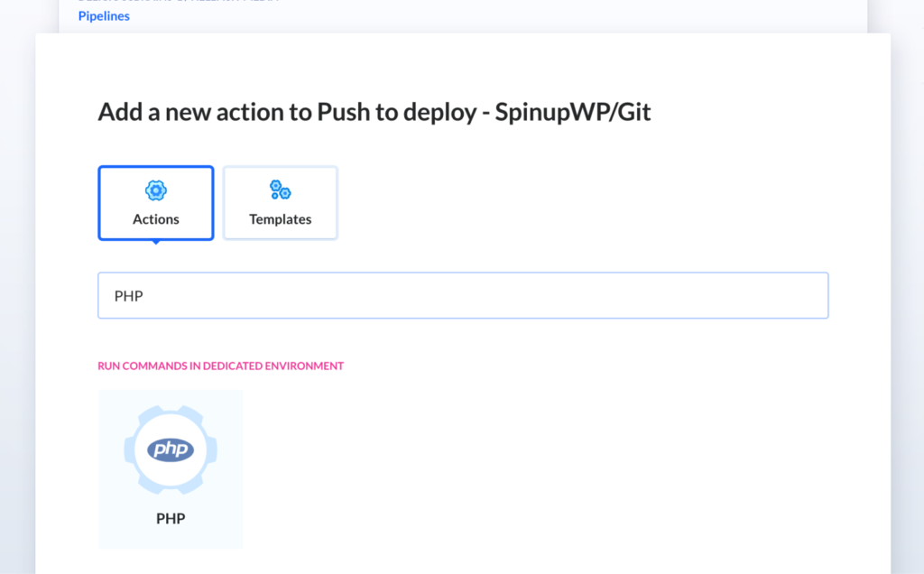Select the PHP text in the search box
The image size is (924, 574).
tap(126, 295)
